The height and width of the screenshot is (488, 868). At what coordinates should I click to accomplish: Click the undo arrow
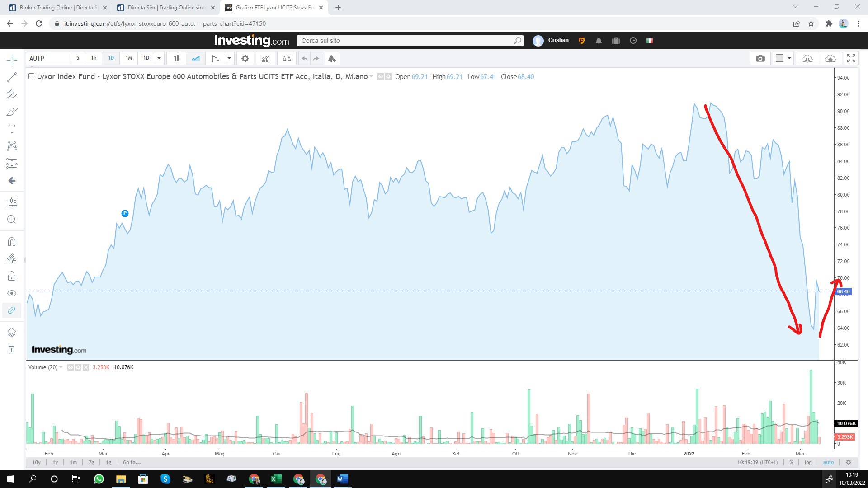(x=304, y=58)
